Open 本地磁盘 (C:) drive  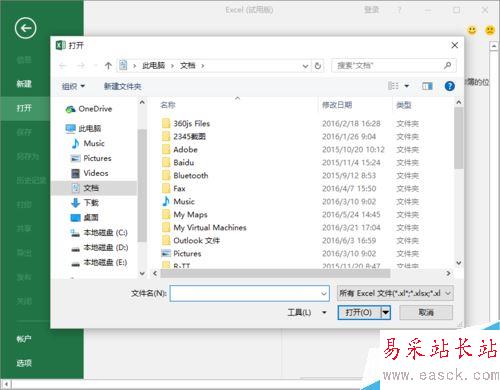99,233
